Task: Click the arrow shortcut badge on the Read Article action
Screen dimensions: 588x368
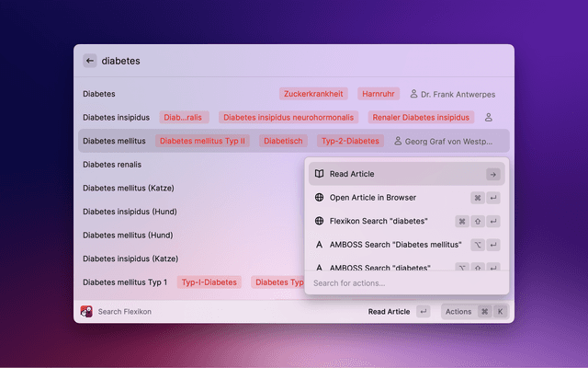Action: 492,174
